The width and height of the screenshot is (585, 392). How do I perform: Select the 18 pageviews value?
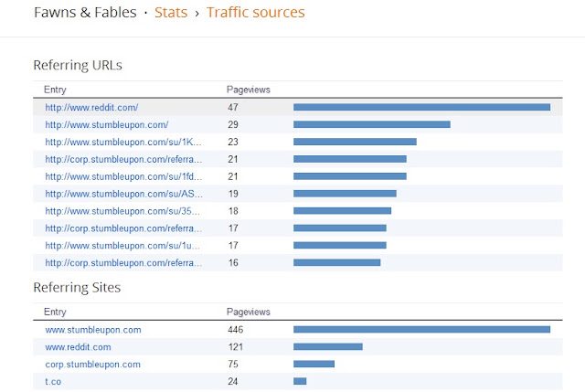233,211
